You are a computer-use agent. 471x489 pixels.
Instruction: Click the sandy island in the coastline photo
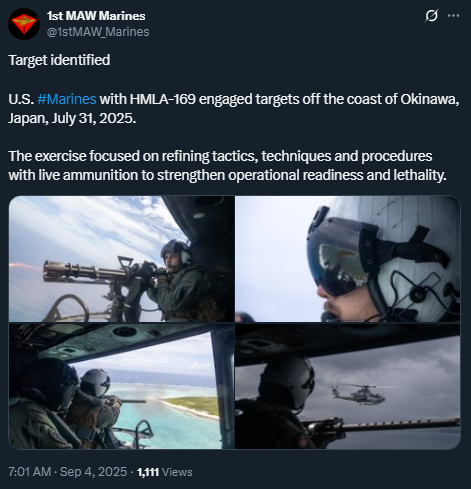pyautogui.click(x=192, y=405)
